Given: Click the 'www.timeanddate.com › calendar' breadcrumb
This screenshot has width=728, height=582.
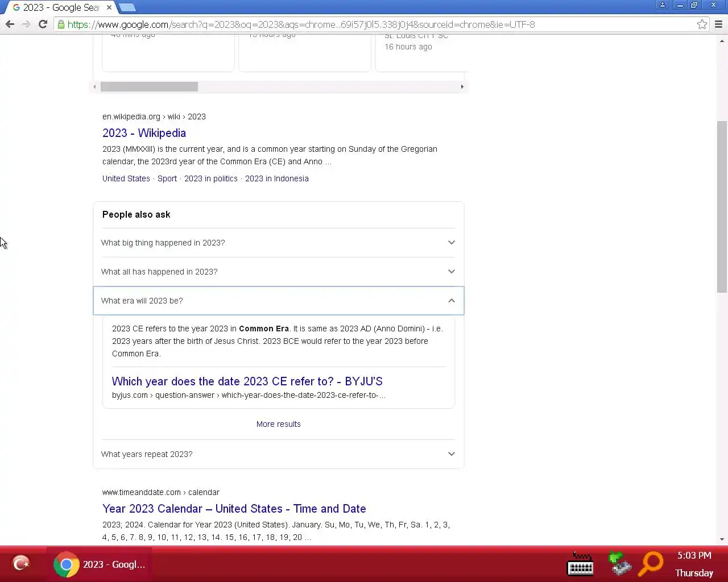Looking at the screenshot, I should pyautogui.click(x=161, y=492).
